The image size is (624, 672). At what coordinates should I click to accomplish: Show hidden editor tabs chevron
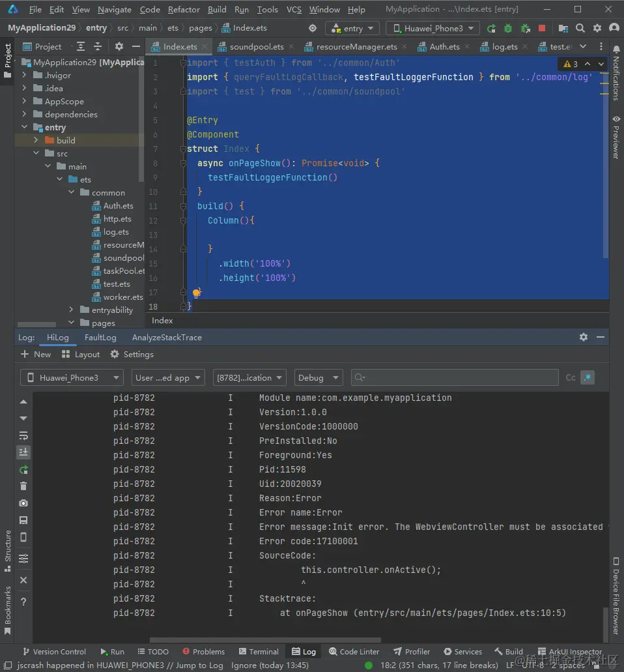click(583, 46)
